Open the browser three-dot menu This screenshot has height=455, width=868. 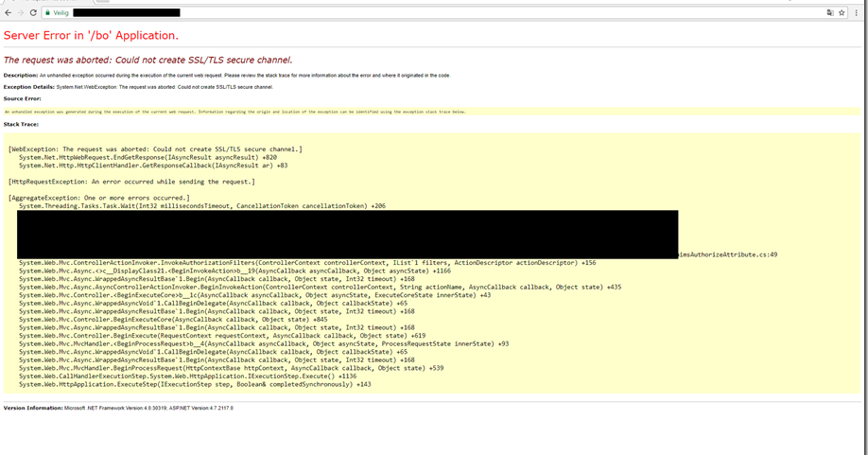click(857, 12)
